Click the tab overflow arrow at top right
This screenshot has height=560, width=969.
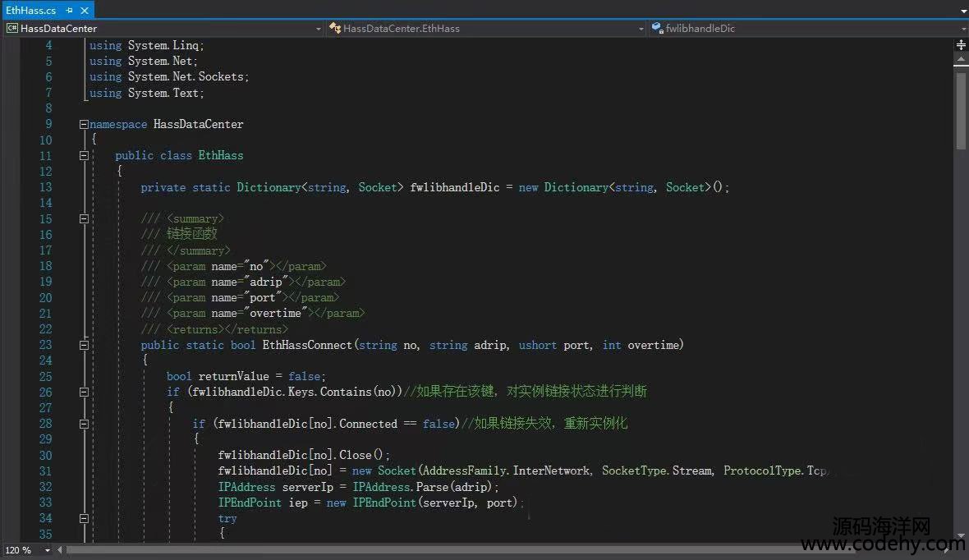[x=963, y=11]
